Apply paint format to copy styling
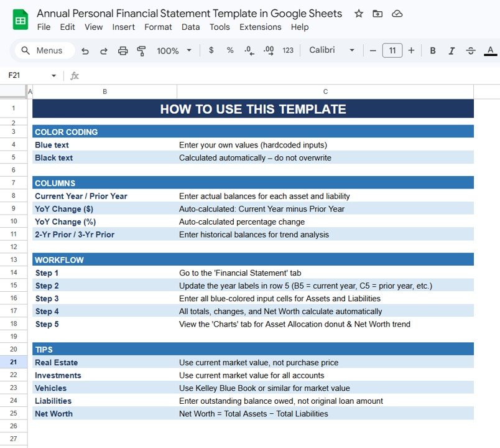Screen dimensions: 500x448 (141, 50)
